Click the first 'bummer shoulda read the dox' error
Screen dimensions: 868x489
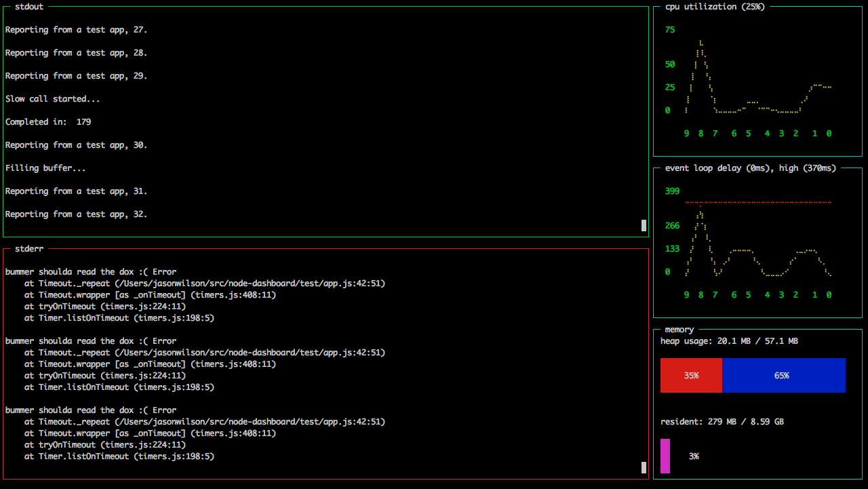coord(91,272)
